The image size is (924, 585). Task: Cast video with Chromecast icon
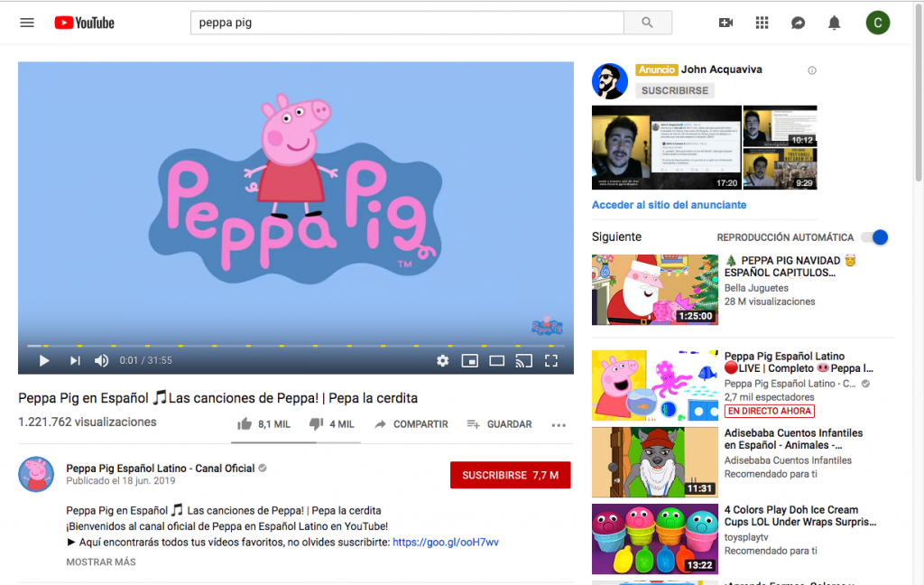coord(523,361)
